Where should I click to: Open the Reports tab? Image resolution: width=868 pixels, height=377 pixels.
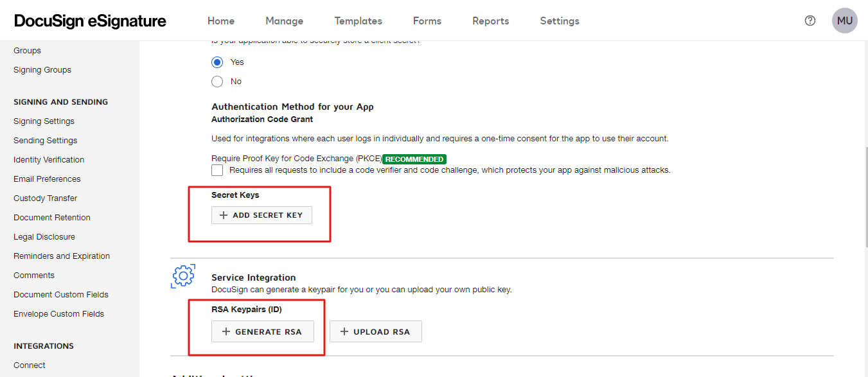(490, 21)
